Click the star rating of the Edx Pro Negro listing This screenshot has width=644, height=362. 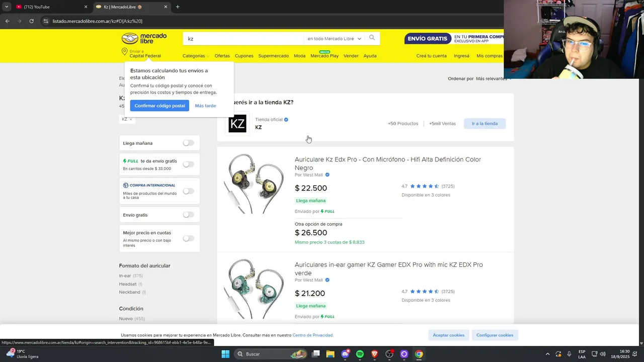click(425, 186)
